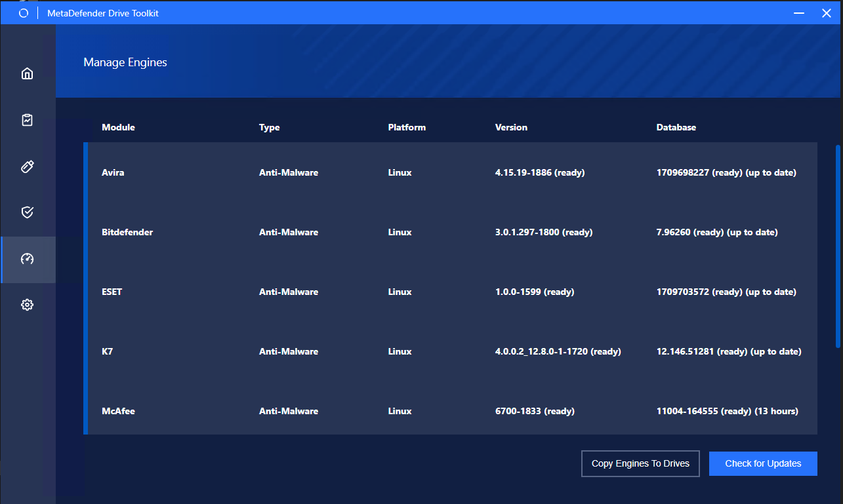This screenshot has width=843, height=504.
Task: Click Linux platform in ESET row
Action: tap(400, 292)
